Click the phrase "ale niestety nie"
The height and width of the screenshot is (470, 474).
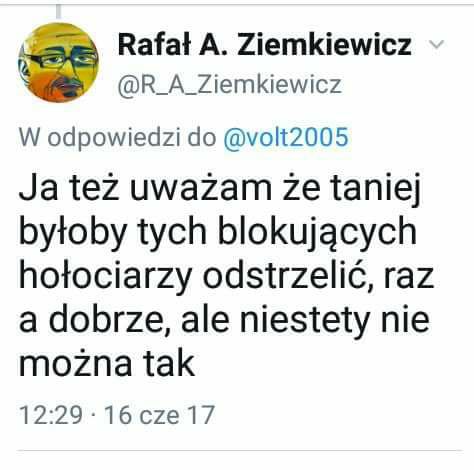click(x=305, y=320)
